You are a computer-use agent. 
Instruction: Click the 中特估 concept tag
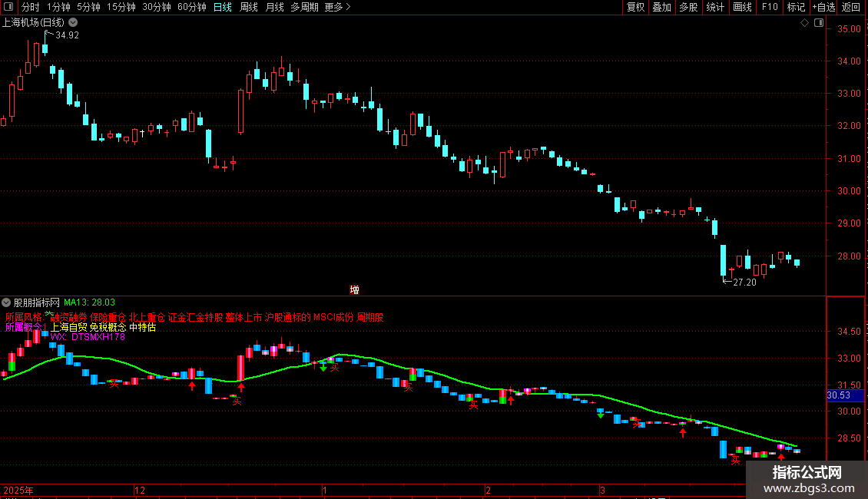point(142,327)
